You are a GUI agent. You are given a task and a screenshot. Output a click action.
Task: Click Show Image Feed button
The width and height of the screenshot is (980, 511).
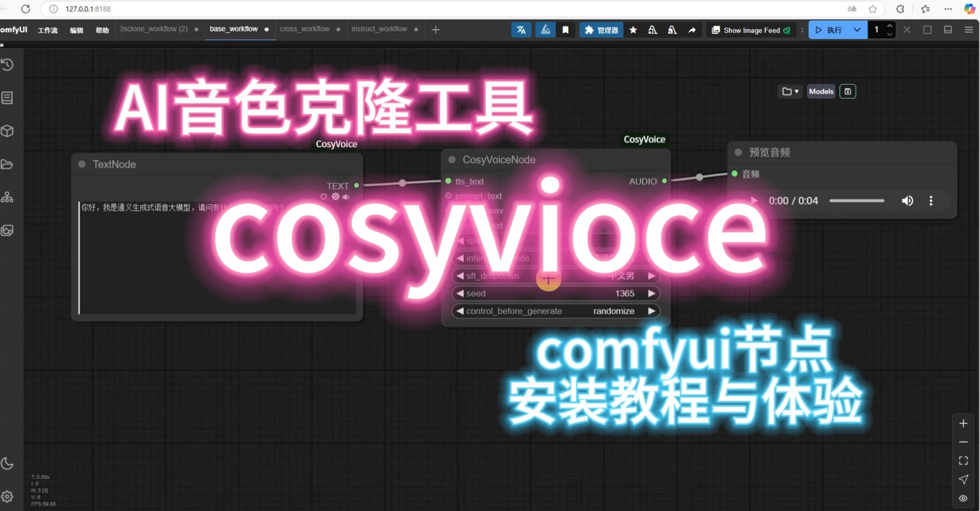click(751, 30)
